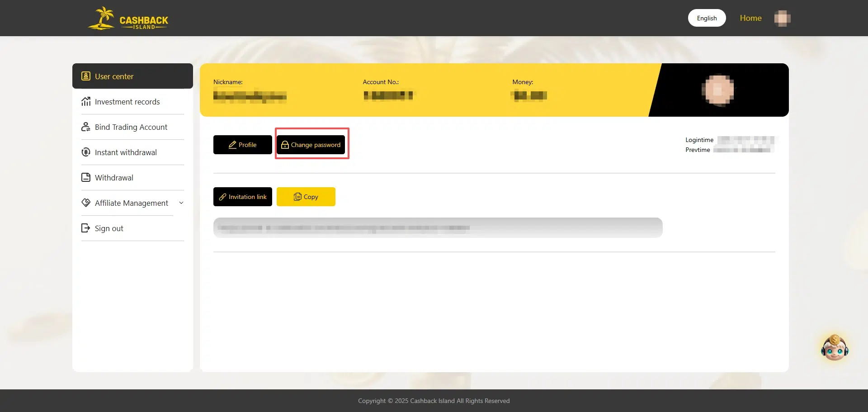Click the Instant withdrawal coin icon

coord(86,152)
